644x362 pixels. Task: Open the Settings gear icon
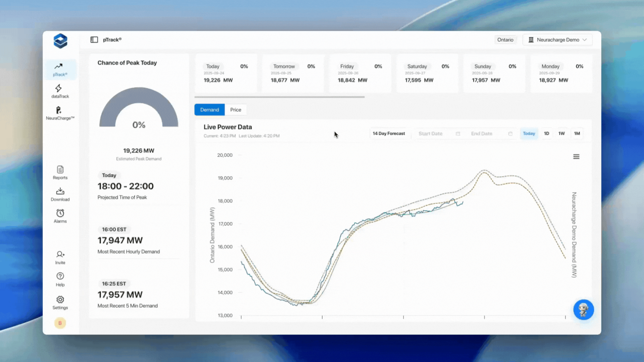click(x=60, y=299)
